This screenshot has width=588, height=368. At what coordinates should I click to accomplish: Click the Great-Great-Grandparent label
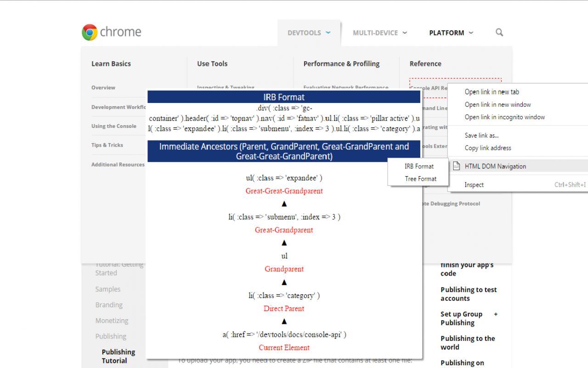pos(284,191)
